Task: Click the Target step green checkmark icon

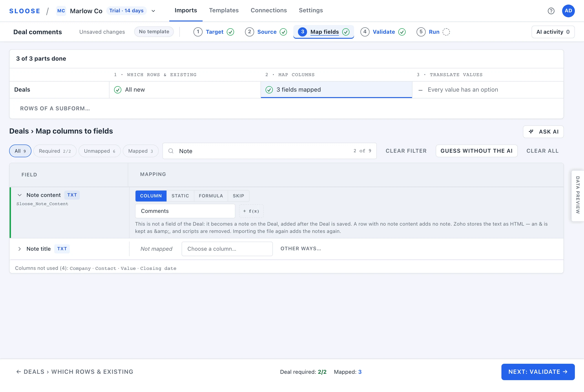Action: [230, 32]
